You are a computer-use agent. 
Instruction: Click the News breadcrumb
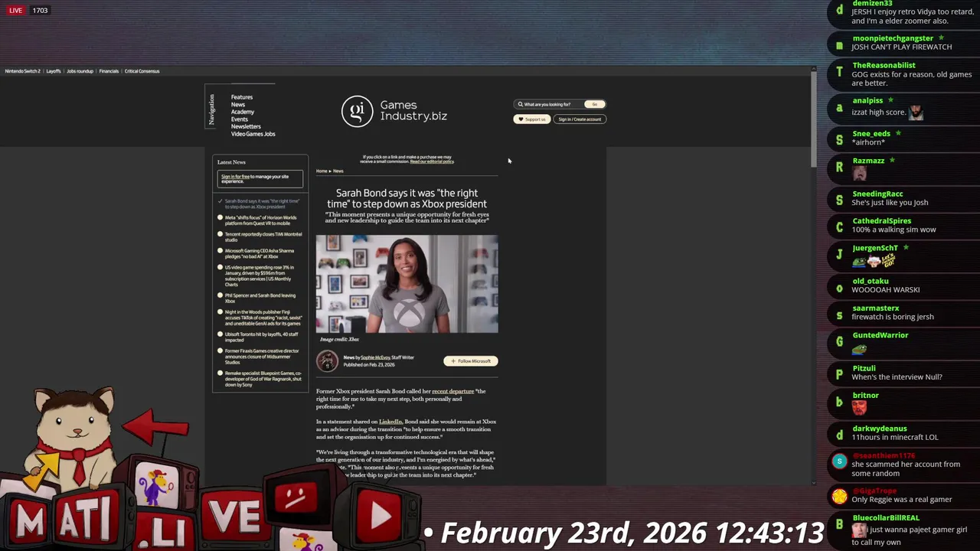pyautogui.click(x=338, y=171)
